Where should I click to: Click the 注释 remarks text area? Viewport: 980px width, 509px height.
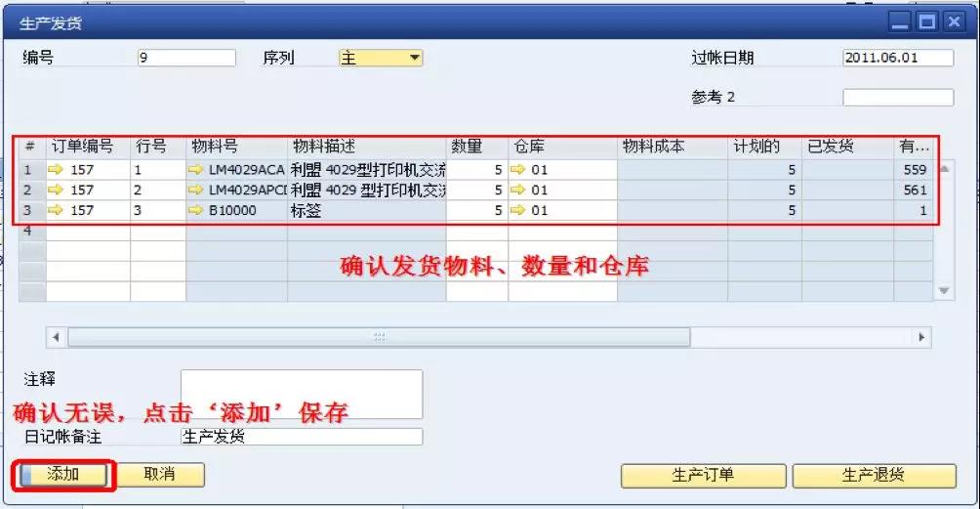tap(302, 393)
